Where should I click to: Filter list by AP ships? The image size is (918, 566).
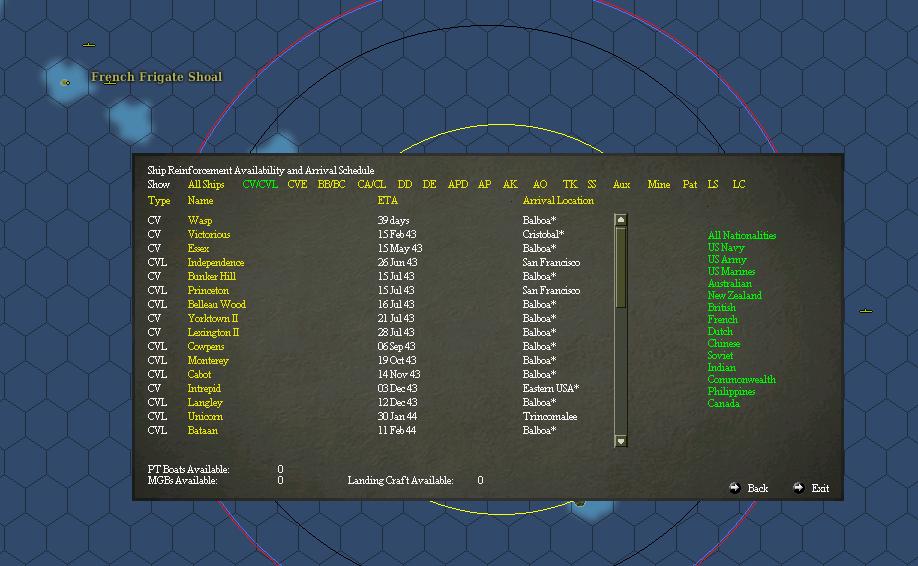(484, 184)
